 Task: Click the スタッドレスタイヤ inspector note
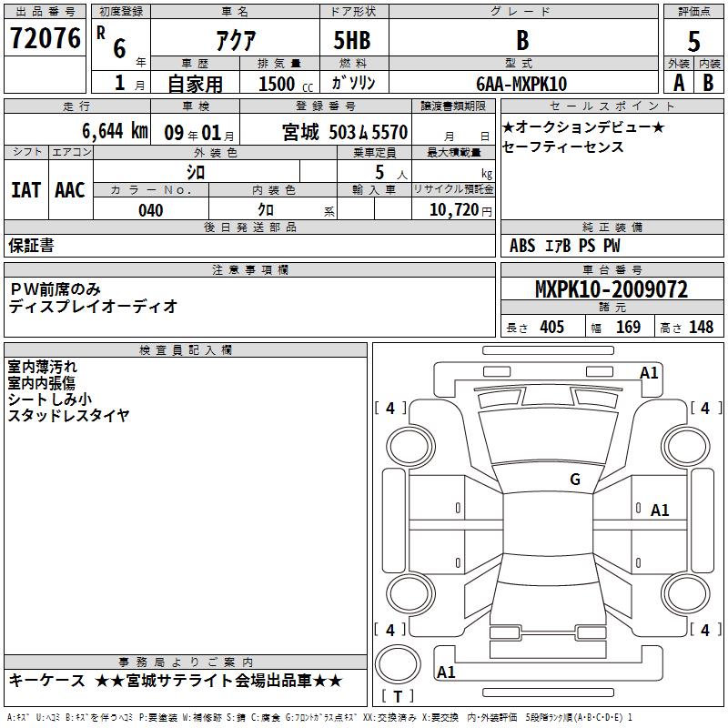tap(68, 415)
